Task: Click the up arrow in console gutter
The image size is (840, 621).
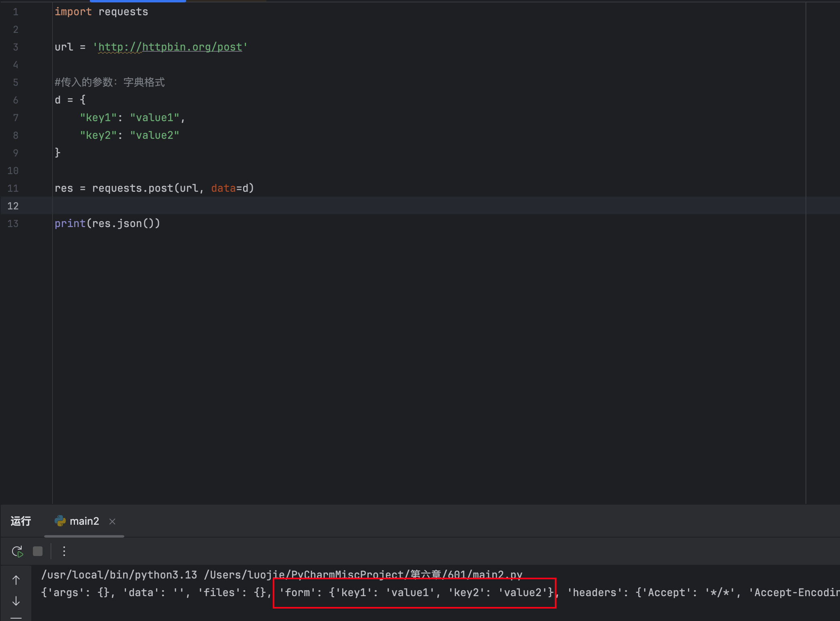Action: [x=16, y=580]
